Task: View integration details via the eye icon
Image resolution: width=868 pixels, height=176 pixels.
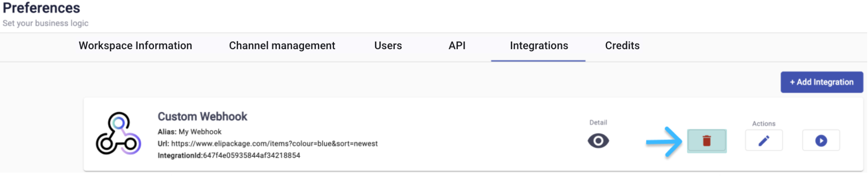Action: point(598,141)
